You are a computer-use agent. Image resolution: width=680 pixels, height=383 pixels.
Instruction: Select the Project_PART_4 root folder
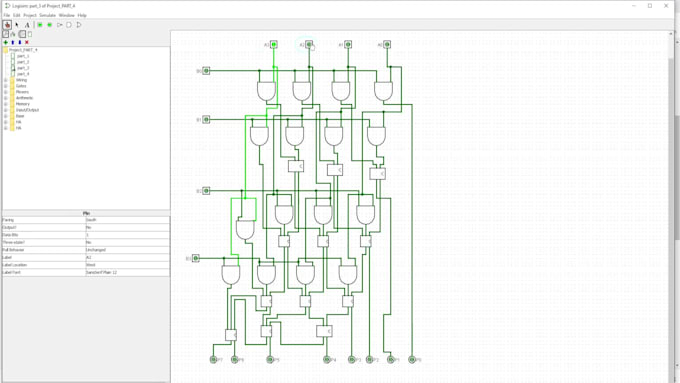23,50
